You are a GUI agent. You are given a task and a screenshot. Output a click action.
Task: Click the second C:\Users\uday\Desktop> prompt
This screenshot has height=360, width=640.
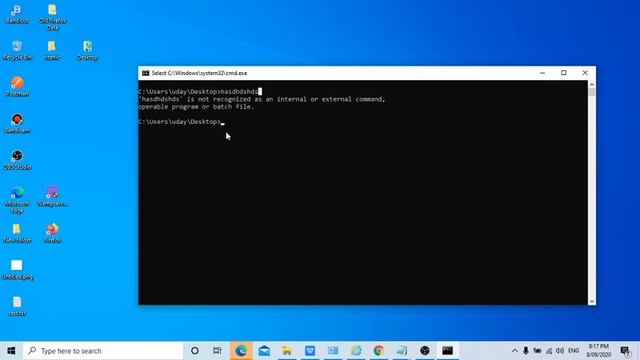(x=179, y=122)
